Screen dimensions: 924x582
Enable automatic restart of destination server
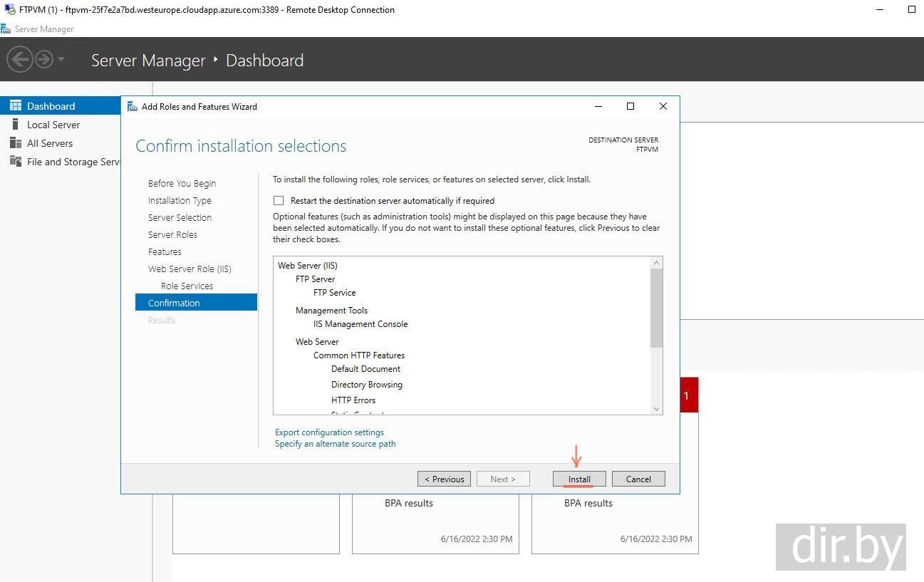click(x=279, y=201)
